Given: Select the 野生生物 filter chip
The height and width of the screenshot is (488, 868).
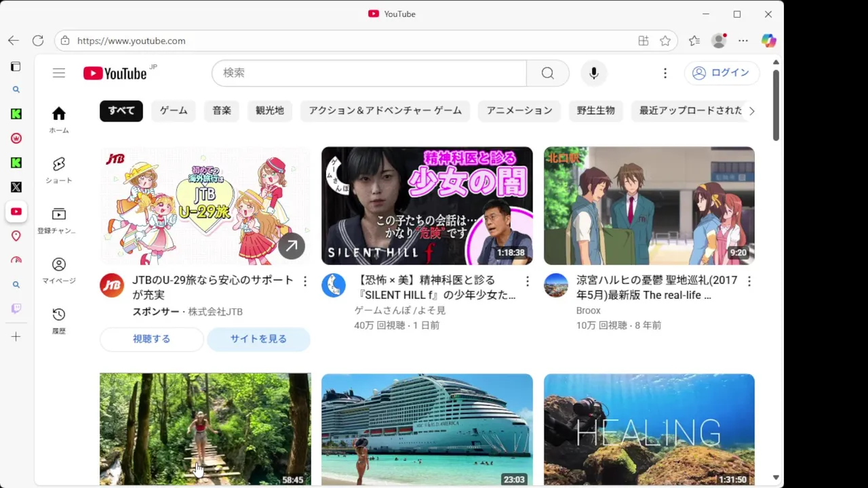Looking at the screenshot, I should pos(596,110).
